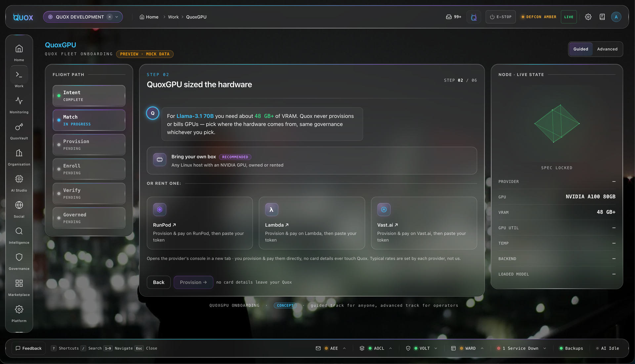Click the layers icon beside AOCL
This screenshot has width=635, height=364.
click(362, 348)
